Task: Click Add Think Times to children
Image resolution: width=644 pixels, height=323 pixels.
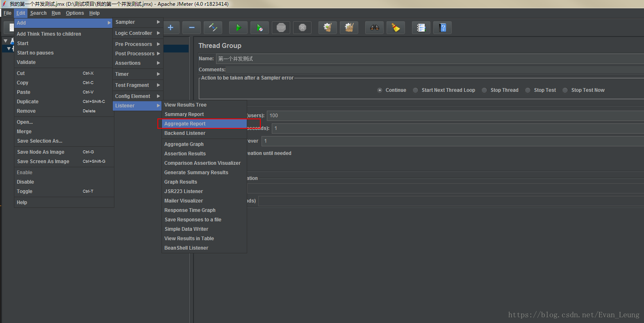Action: (x=64, y=34)
